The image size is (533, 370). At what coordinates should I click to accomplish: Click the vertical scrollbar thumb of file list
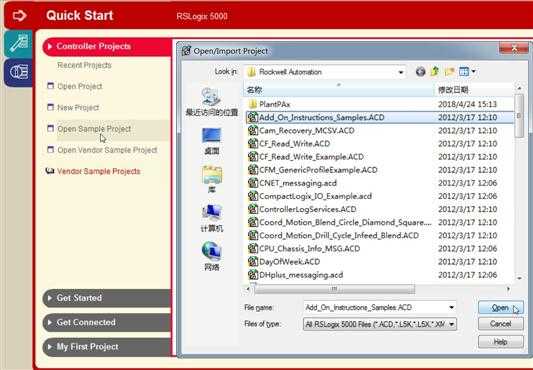coord(519,116)
